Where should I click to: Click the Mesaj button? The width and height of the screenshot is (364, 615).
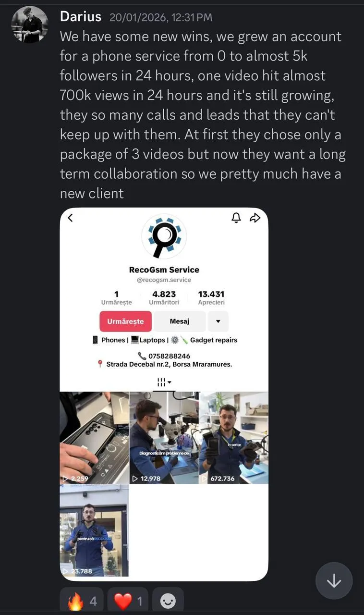click(x=180, y=321)
